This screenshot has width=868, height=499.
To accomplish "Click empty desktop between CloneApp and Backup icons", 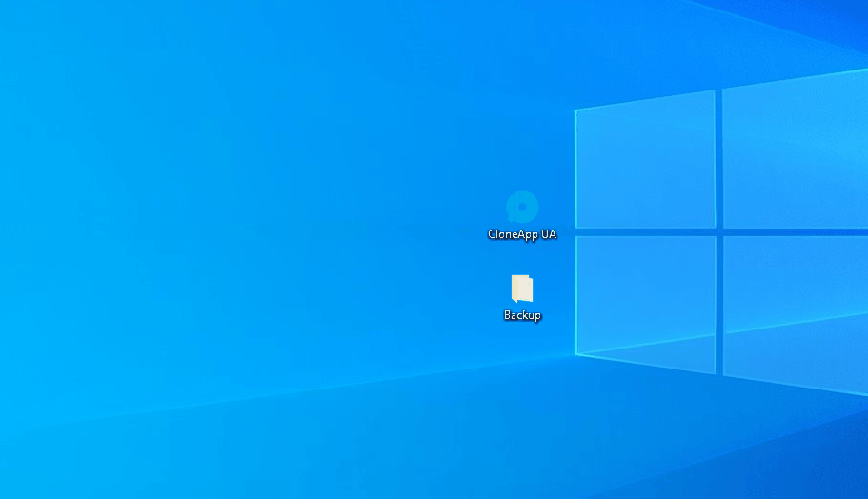I will (522, 257).
